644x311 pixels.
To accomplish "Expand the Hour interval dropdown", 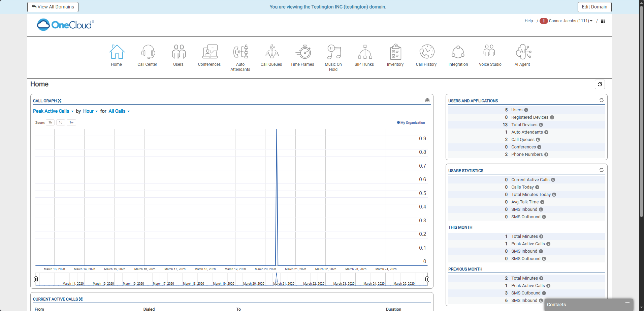I will tap(90, 111).
